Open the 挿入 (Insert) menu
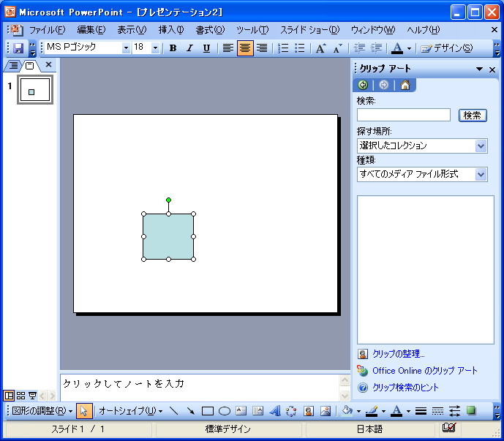The height and width of the screenshot is (441, 504). tap(171, 30)
